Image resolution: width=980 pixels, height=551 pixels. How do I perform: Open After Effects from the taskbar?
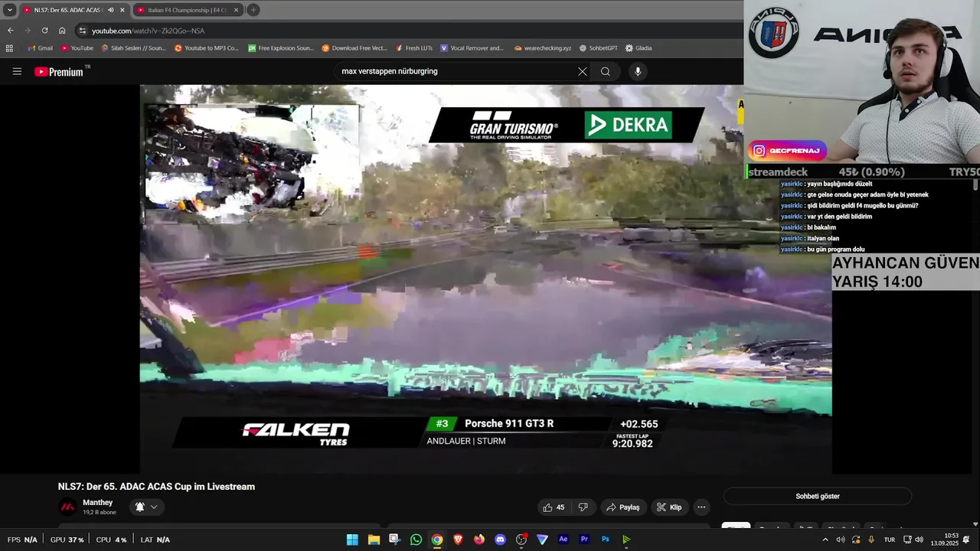coord(563,540)
